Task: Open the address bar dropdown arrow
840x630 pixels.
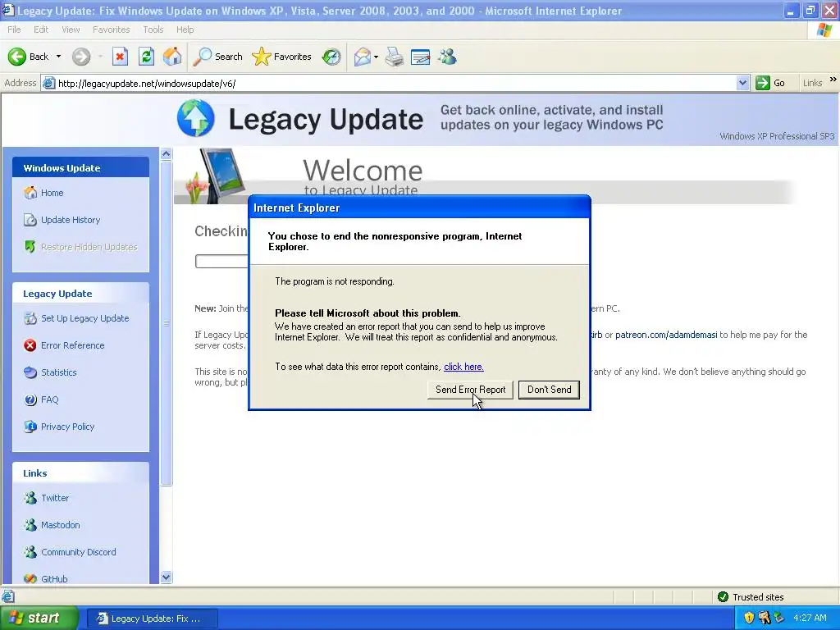Action: click(742, 83)
